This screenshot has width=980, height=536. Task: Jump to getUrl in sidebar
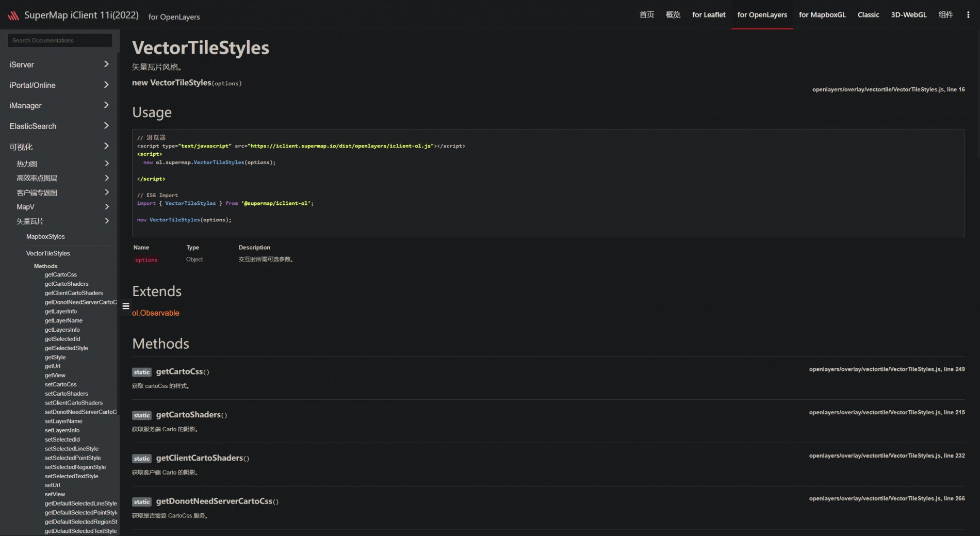[53, 366]
